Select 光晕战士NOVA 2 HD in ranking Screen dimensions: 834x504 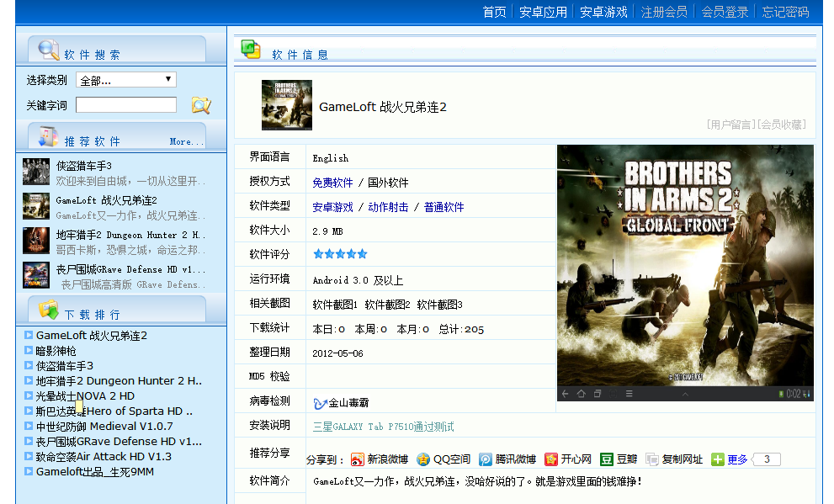pos(85,396)
